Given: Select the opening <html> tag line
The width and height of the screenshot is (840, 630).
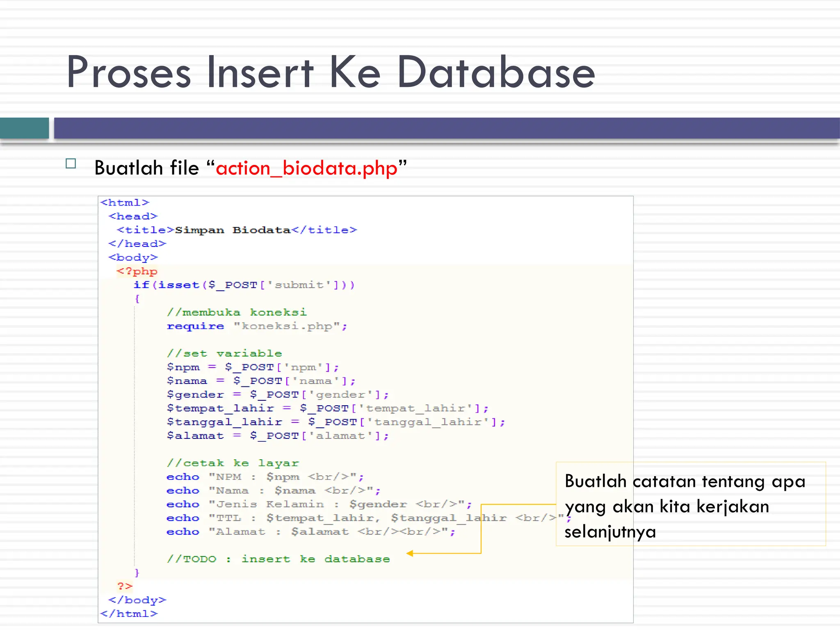Looking at the screenshot, I should pos(125,203).
